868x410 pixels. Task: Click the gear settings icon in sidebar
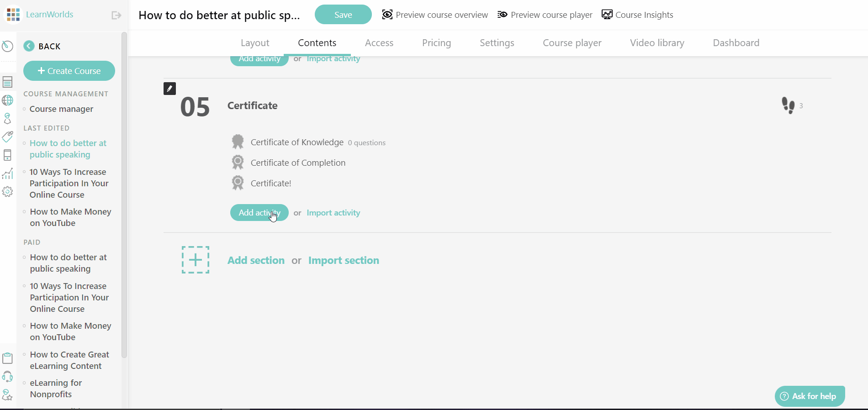[x=8, y=192]
